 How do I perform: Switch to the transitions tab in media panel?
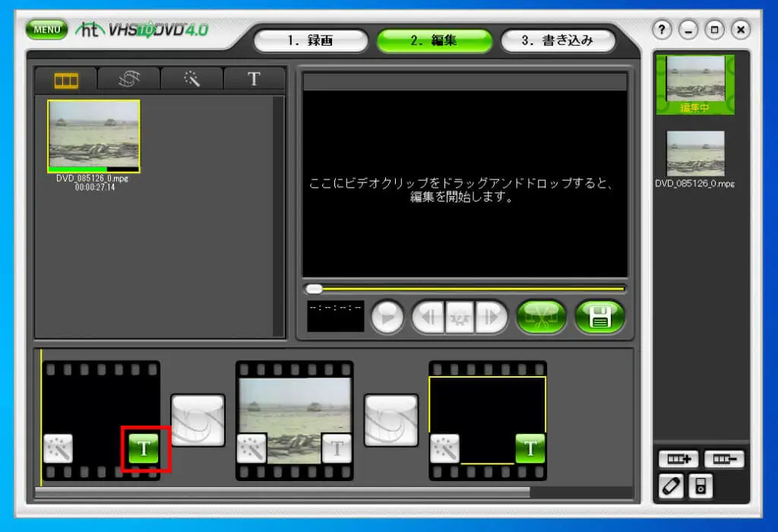pos(129,79)
